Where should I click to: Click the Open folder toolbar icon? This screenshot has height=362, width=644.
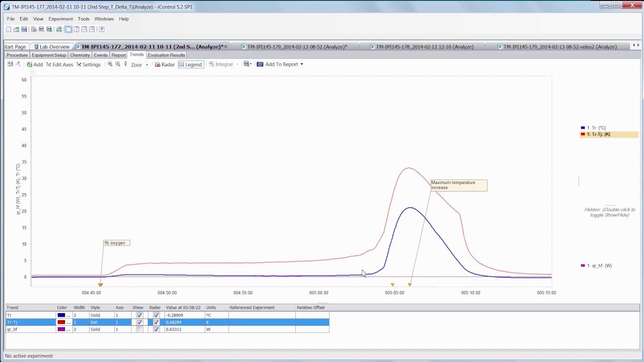click(x=16, y=29)
